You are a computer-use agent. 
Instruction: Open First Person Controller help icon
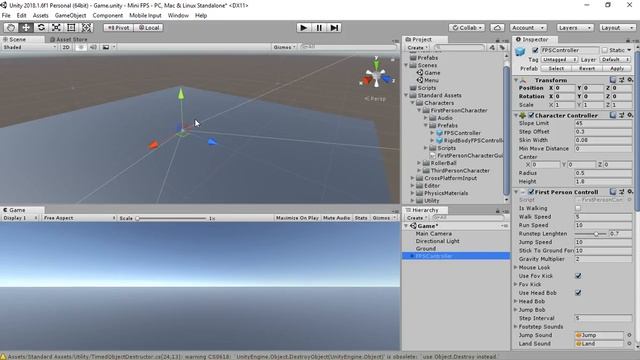pyautogui.click(x=613, y=191)
